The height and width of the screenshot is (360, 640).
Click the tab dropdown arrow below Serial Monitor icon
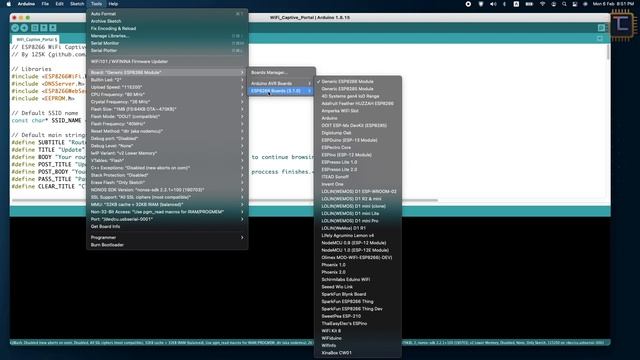[600, 38]
